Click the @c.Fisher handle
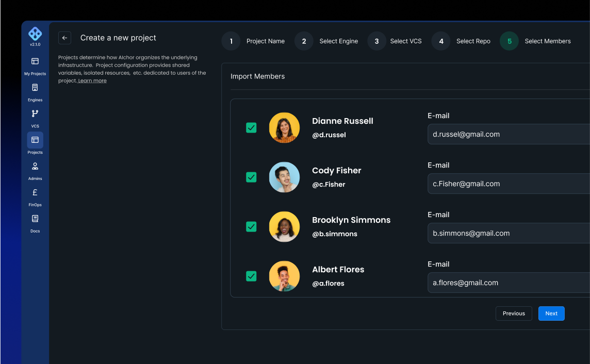This screenshot has height=364, width=590. [x=329, y=185]
